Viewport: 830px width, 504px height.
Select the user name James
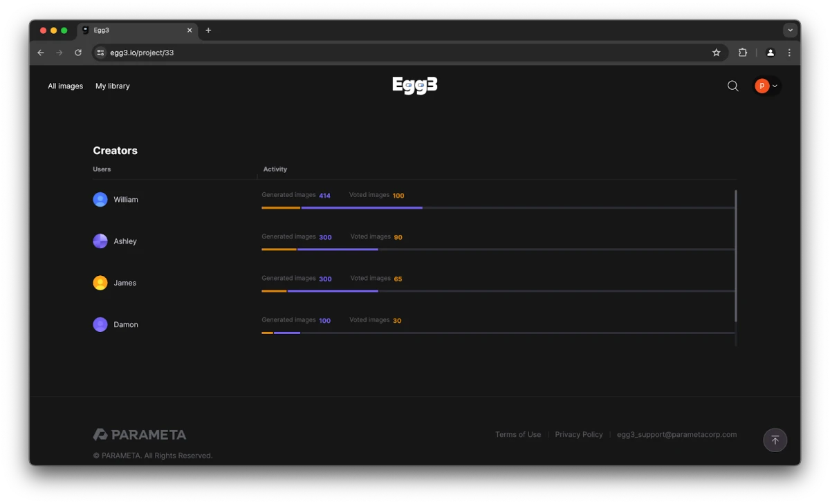point(125,283)
